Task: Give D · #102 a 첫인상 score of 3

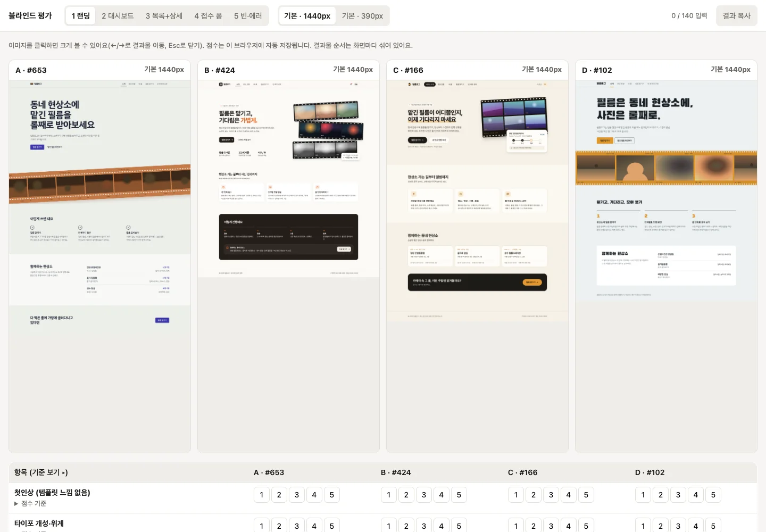Action: point(678,495)
